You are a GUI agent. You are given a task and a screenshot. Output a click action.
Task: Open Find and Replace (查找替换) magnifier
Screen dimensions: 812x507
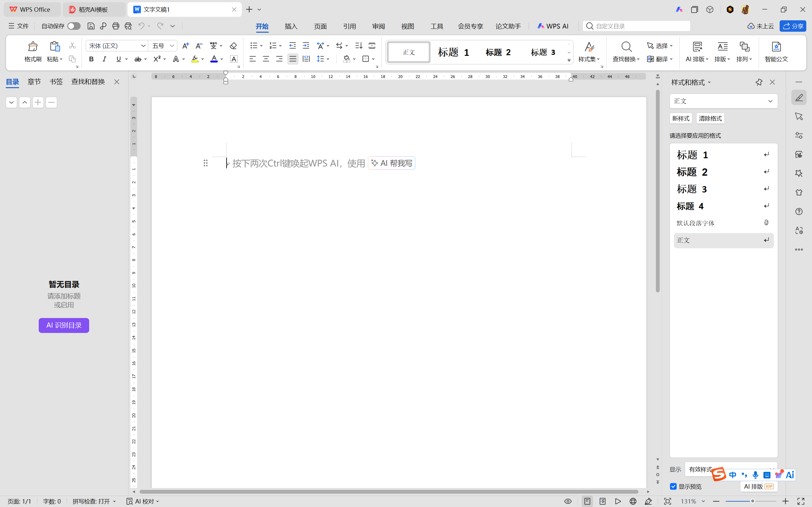pos(626,47)
